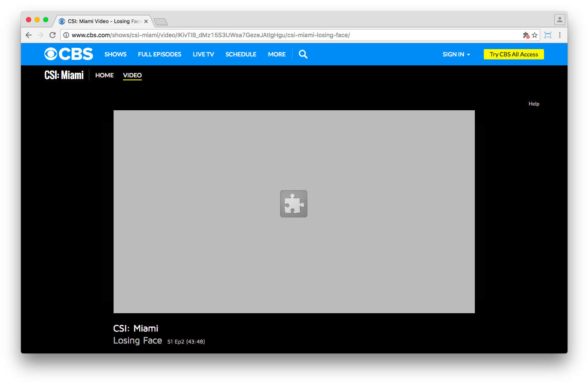Go to the show HOME tab
The image size is (588, 385).
click(104, 75)
